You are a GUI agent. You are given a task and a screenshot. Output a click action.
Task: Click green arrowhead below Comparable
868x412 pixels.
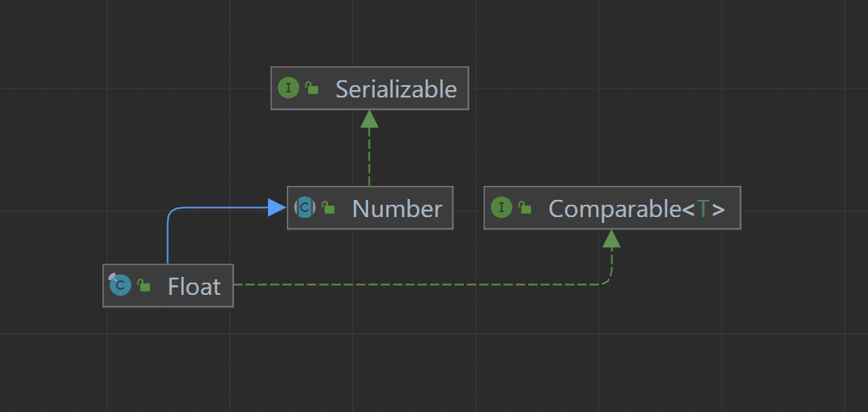(611, 238)
